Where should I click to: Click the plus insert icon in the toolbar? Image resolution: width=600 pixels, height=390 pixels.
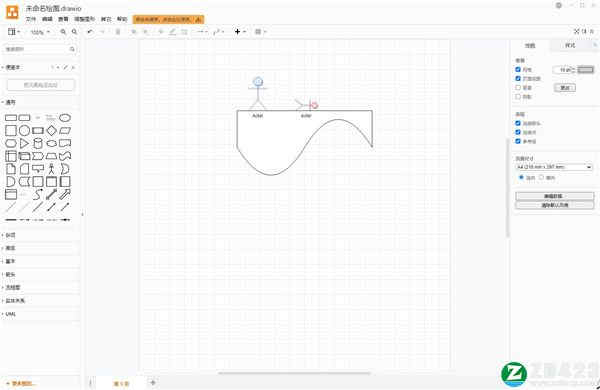238,32
